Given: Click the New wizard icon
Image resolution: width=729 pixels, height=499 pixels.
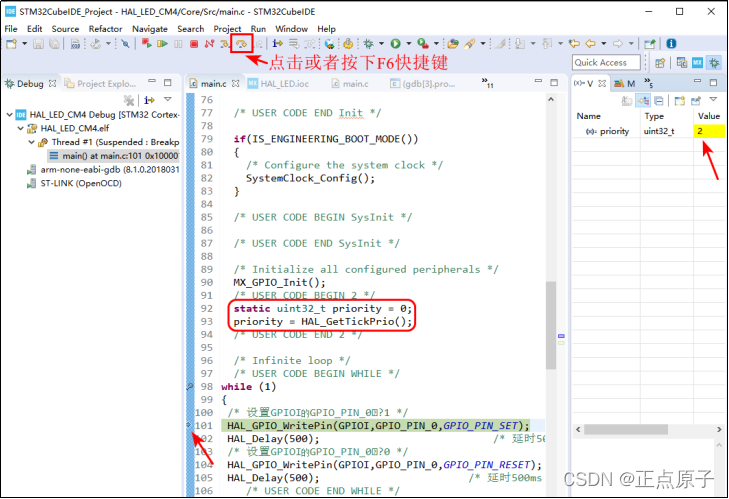Looking at the screenshot, I should [12, 44].
